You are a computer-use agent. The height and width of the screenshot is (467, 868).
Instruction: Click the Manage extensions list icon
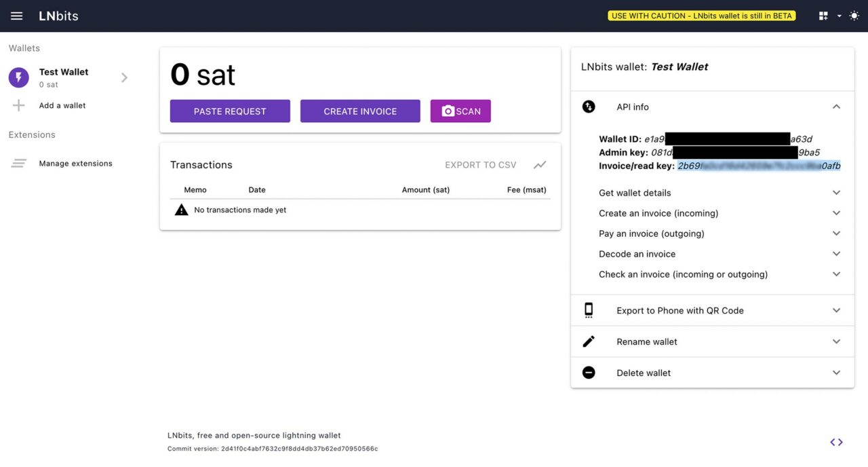pyautogui.click(x=19, y=163)
